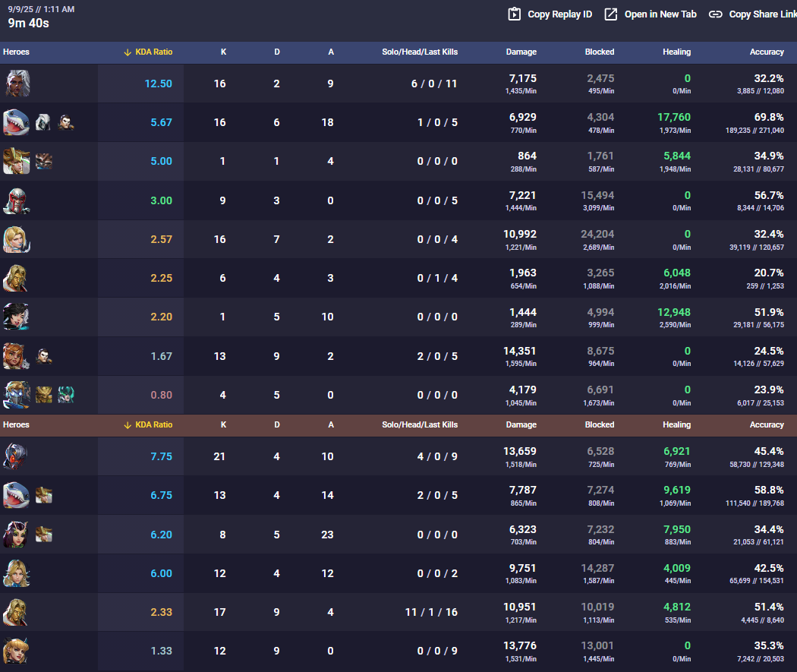The image size is (797, 672).
Task: Click sort arrow beside brown KDA Ratio header
Action: [128, 425]
